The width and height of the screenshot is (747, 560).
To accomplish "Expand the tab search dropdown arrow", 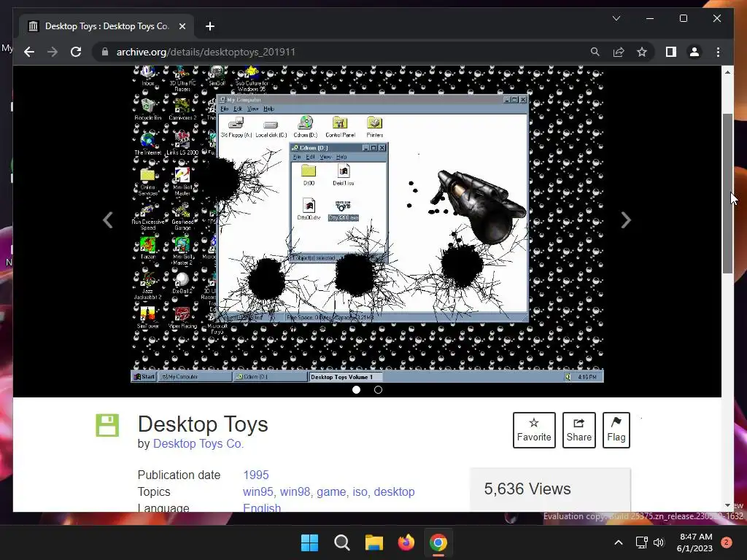I will [616, 18].
